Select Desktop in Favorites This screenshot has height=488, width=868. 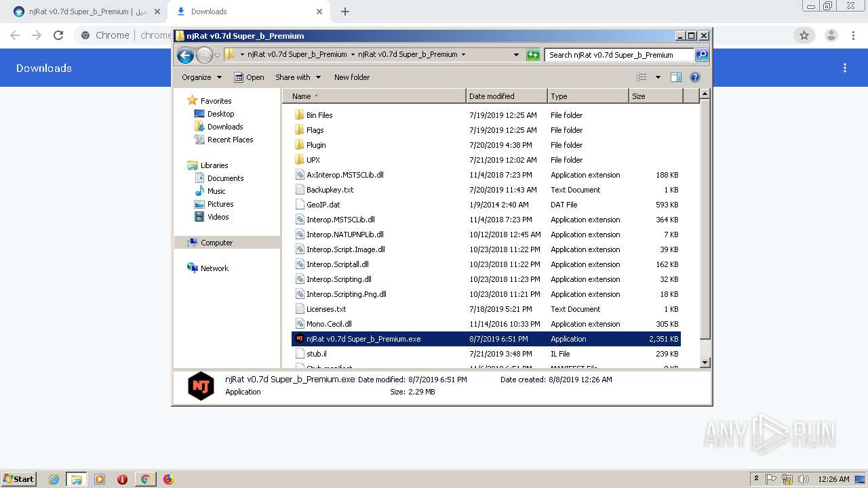(x=220, y=114)
